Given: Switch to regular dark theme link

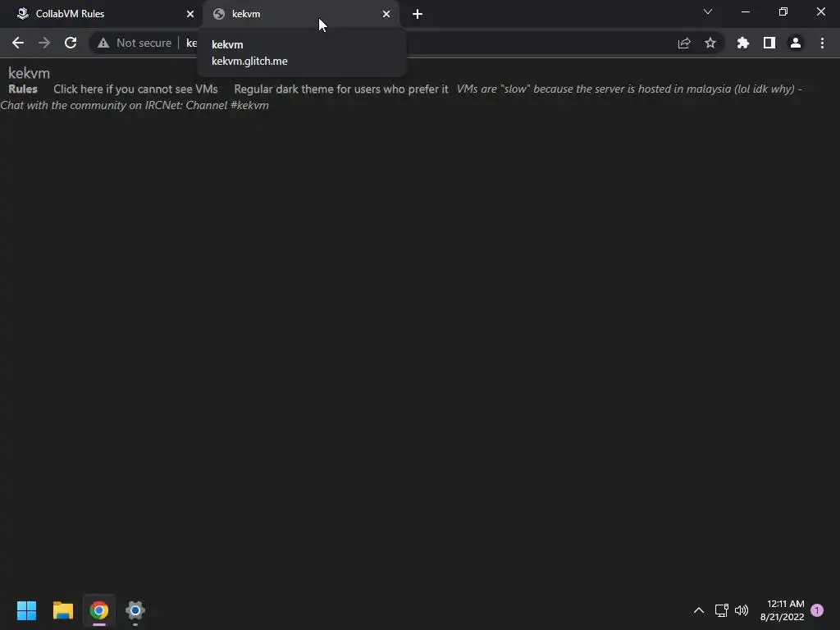Looking at the screenshot, I should pyautogui.click(x=340, y=89).
